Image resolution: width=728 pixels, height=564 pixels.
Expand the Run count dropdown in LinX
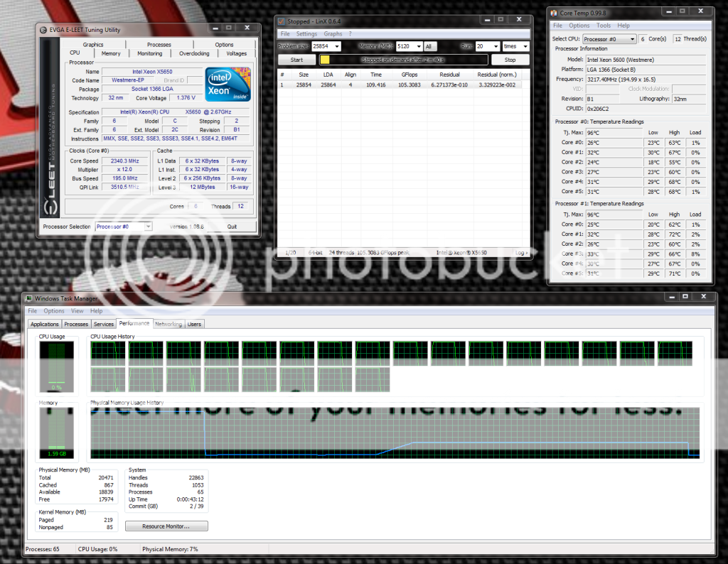(496, 46)
